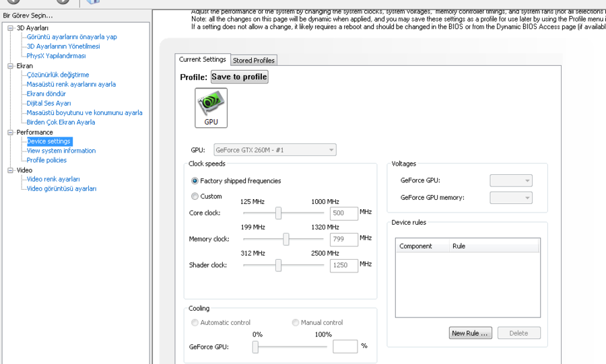
Task: Select the GPU device icon
Action: (x=211, y=108)
